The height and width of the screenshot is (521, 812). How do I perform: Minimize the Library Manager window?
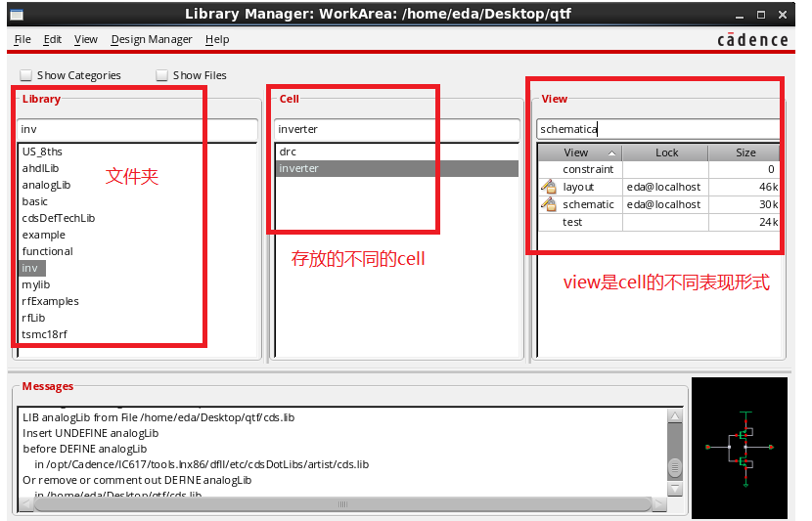[x=740, y=15]
